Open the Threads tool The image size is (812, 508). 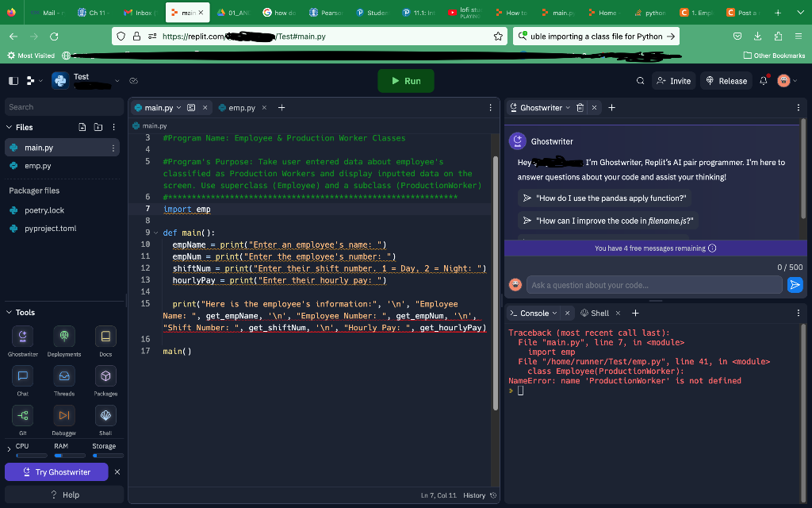click(63, 375)
